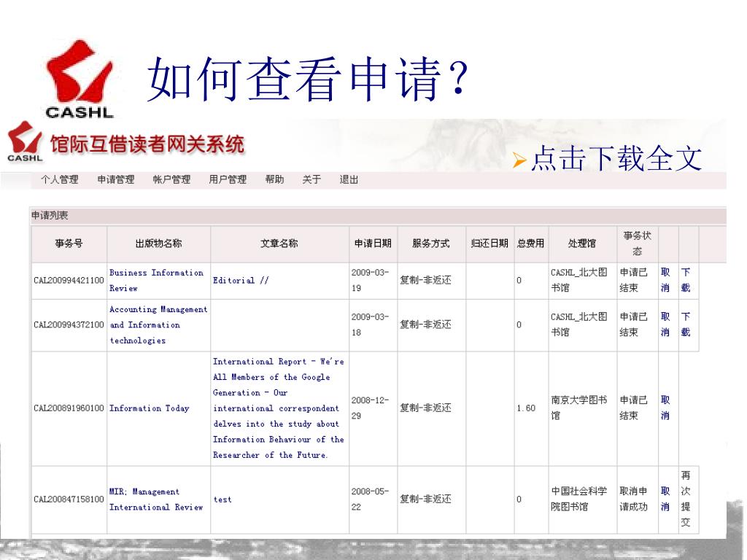The width and height of the screenshot is (747, 560).
Task: Open the 用户管理 menu
Action: [x=228, y=179]
